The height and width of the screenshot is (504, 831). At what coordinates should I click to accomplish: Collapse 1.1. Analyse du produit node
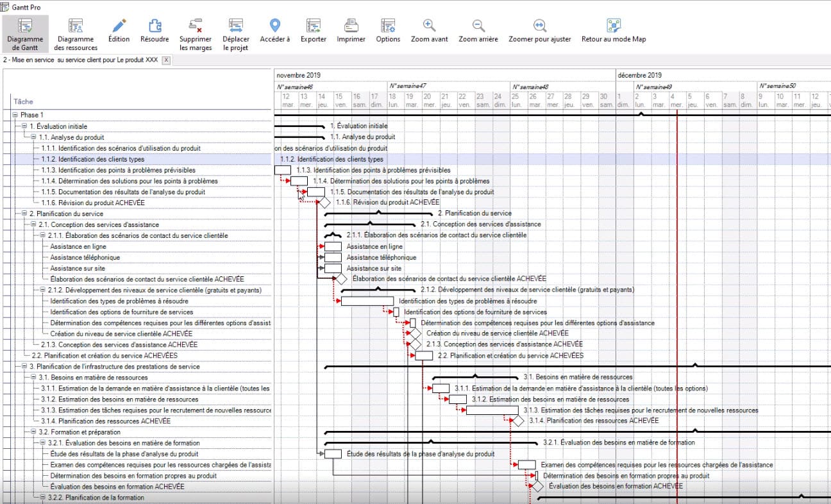coord(34,137)
